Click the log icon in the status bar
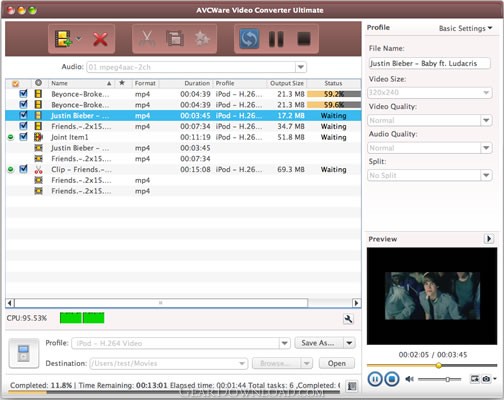 tap(352, 386)
